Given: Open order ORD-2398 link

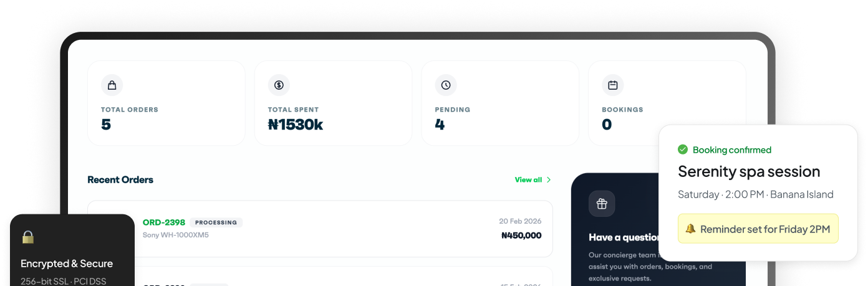Looking at the screenshot, I should (164, 222).
